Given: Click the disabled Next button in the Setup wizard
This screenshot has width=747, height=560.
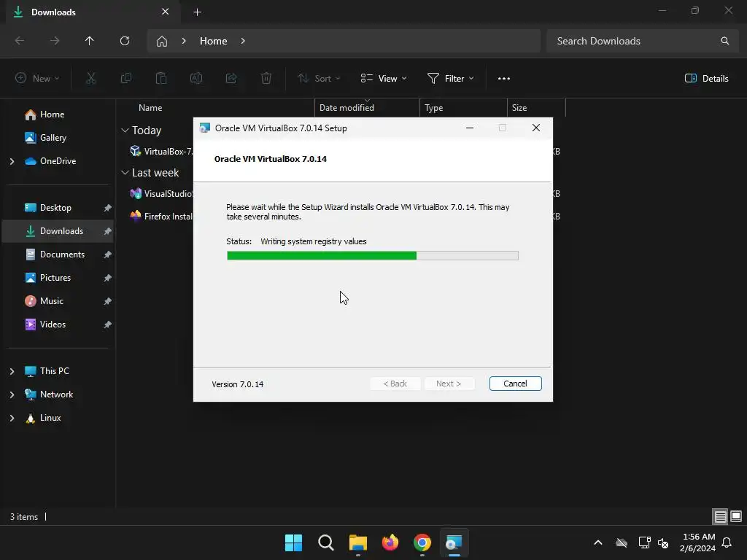Looking at the screenshot, I should 449,384.
